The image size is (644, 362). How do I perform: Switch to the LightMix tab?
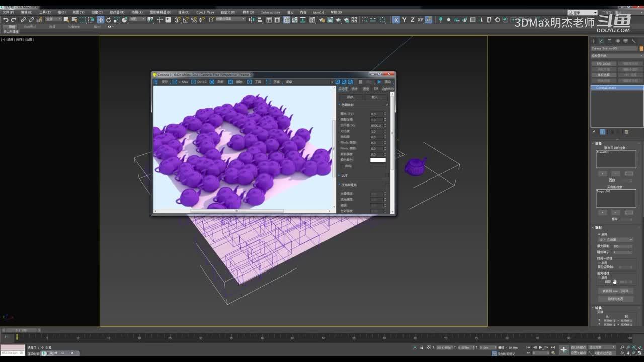point(388,89)
